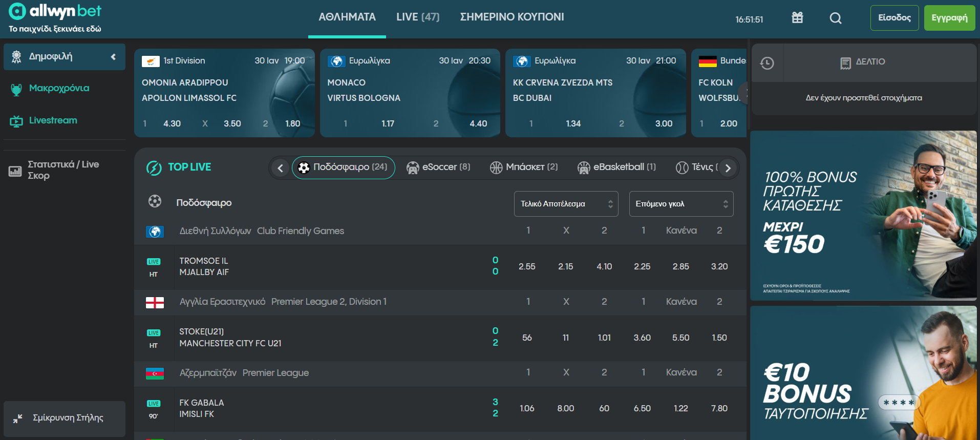Click the Εγγραφή register button

[x=949, y=18]
